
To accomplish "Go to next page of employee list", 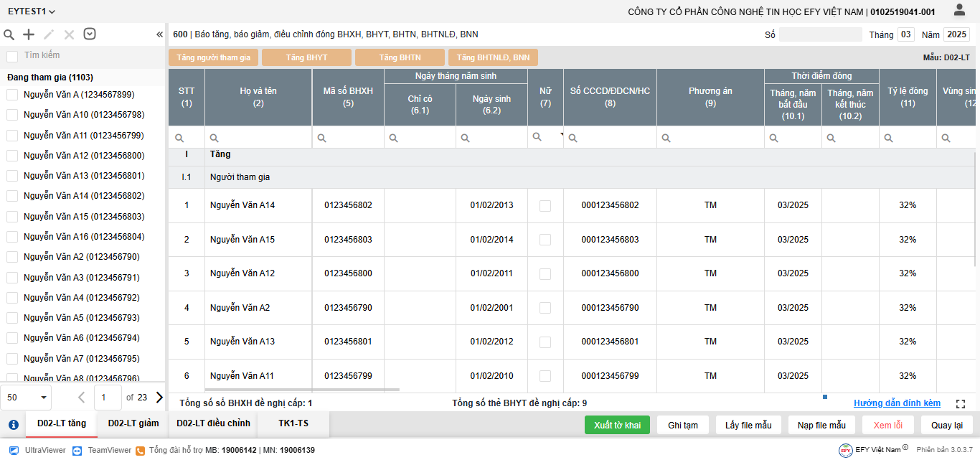I will (x=159, y=398).
